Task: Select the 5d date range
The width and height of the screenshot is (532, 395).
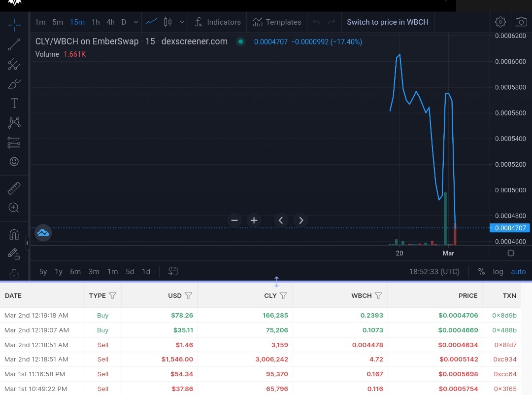Action: click(130, 272)
